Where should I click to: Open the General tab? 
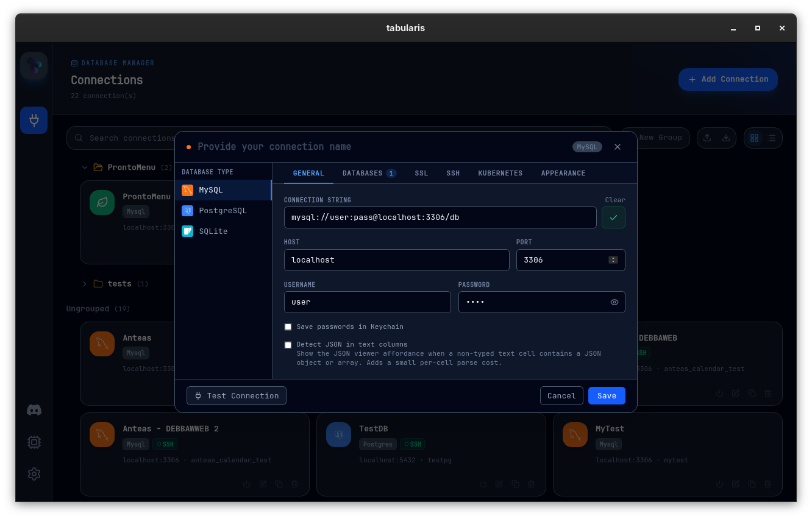pos(308,174)
